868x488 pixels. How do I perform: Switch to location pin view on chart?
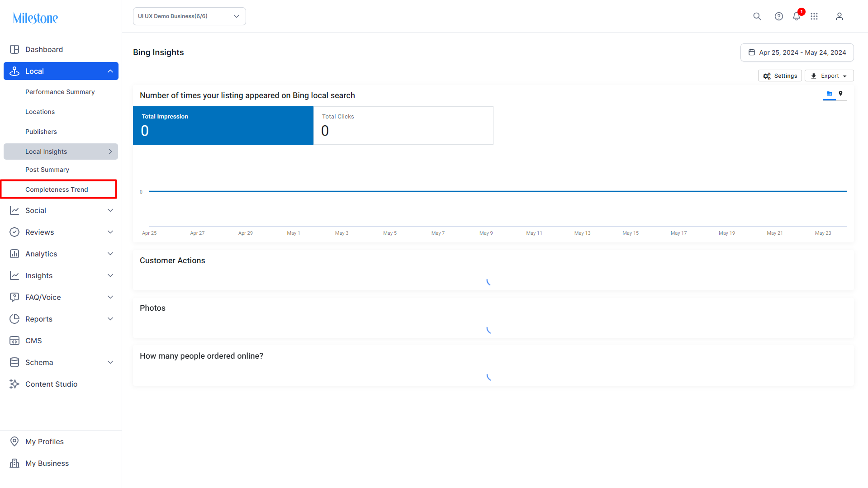pos(841,94)
